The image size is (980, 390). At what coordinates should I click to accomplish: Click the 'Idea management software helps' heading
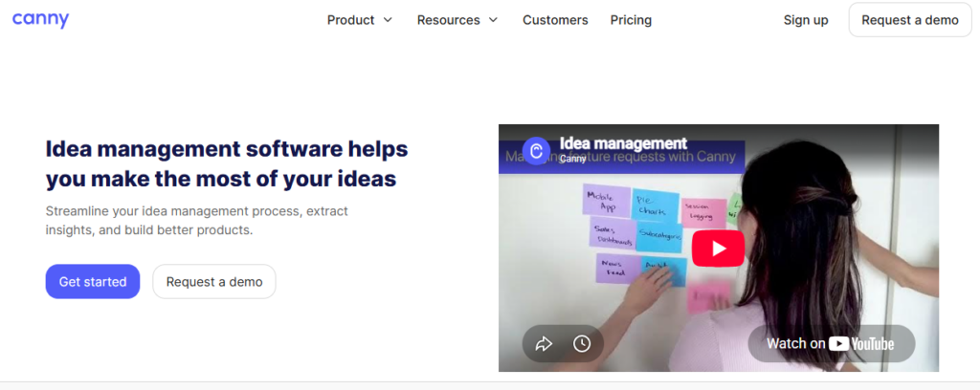click(x=227, y=149)
